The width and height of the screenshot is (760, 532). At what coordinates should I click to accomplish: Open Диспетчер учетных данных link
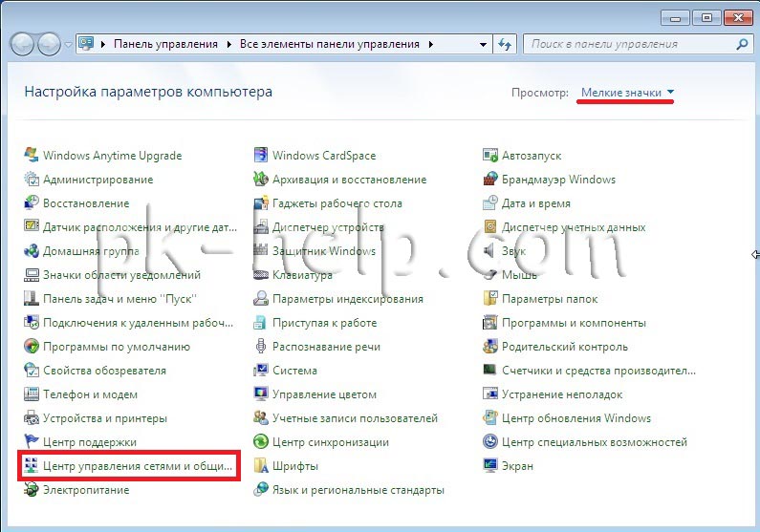coord(574,227)
